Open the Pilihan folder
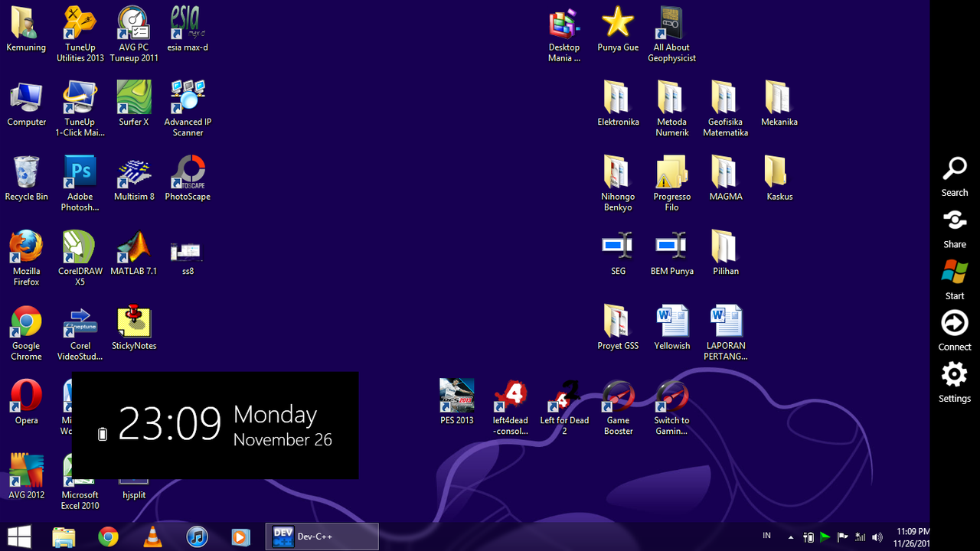 point(725,253)
